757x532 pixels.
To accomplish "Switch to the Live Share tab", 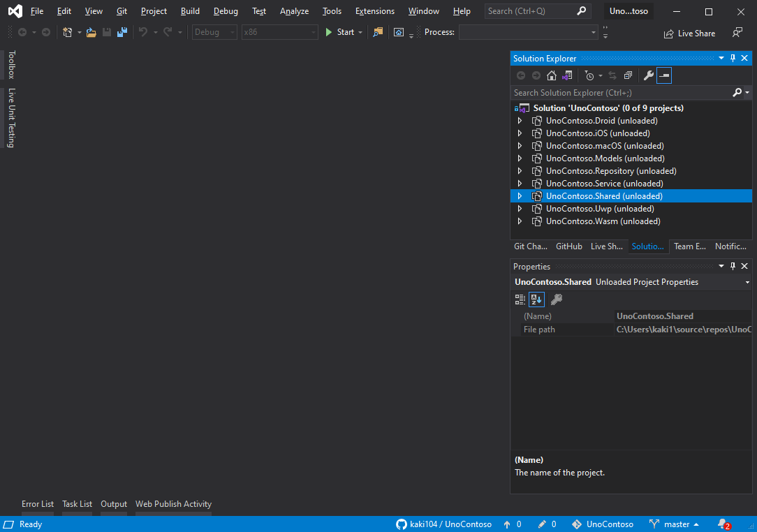I will pyautogui.click(x=606, y=246).
